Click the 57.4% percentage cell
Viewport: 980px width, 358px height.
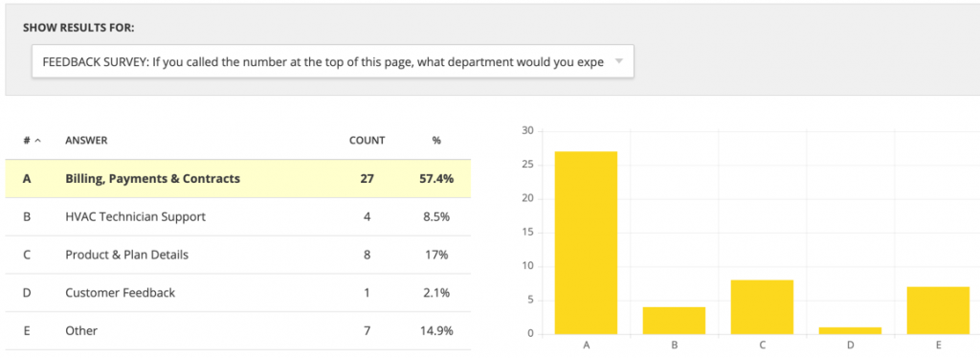(x=436, y=179)
